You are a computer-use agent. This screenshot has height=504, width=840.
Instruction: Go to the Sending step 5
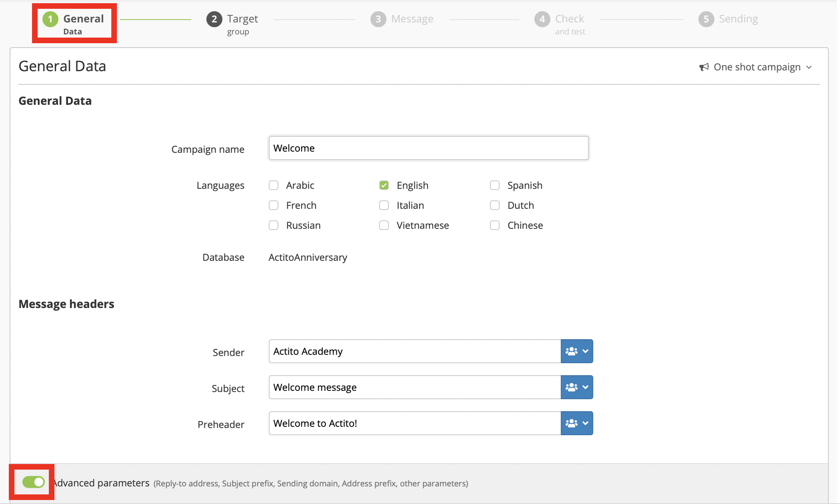(x=728, y=19)
